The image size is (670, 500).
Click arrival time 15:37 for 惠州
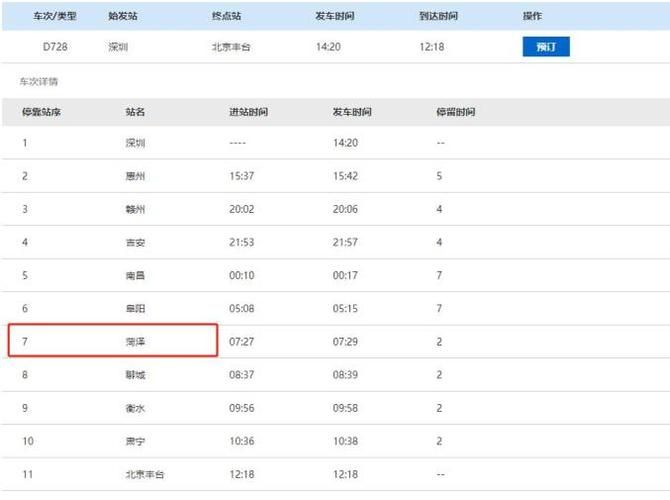pos(241,176)
